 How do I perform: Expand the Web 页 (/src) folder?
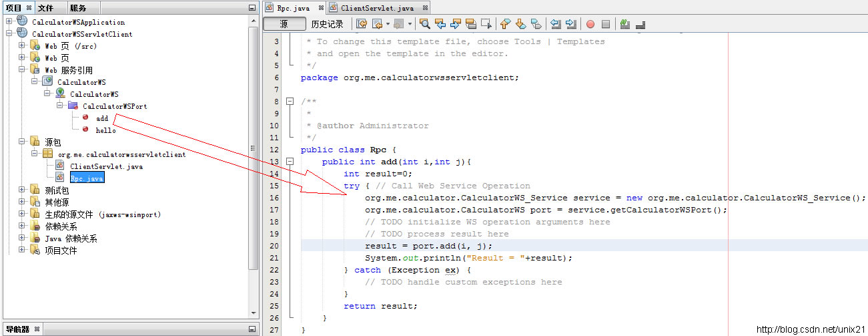22,46
